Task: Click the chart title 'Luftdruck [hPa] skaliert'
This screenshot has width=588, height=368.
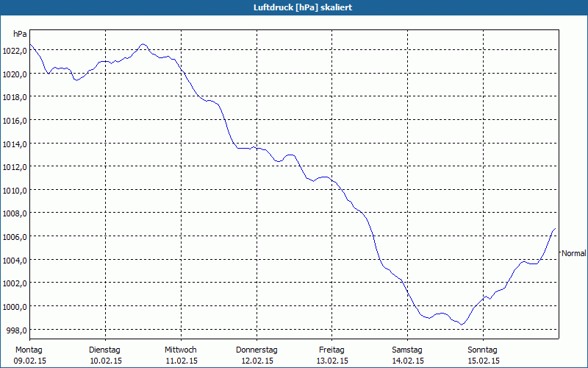Action: (x=303, y=7)
